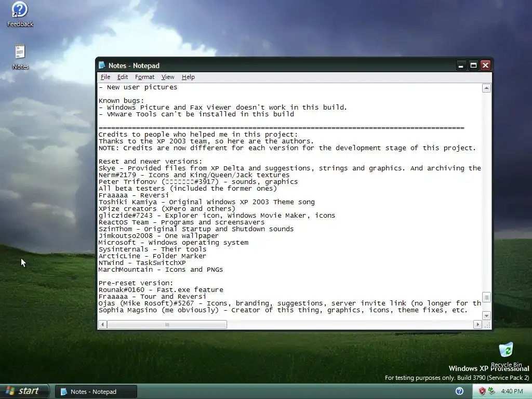Image resolution: width=532 pixels, height=399 pixels.
Task: Click the "NOTE: Credits are now different" line
Action: 287,148
